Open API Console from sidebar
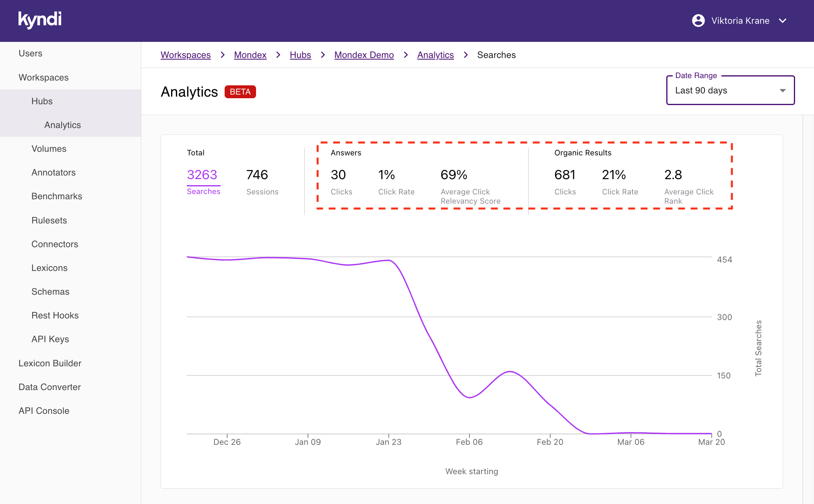 click(x=44, y=411)
